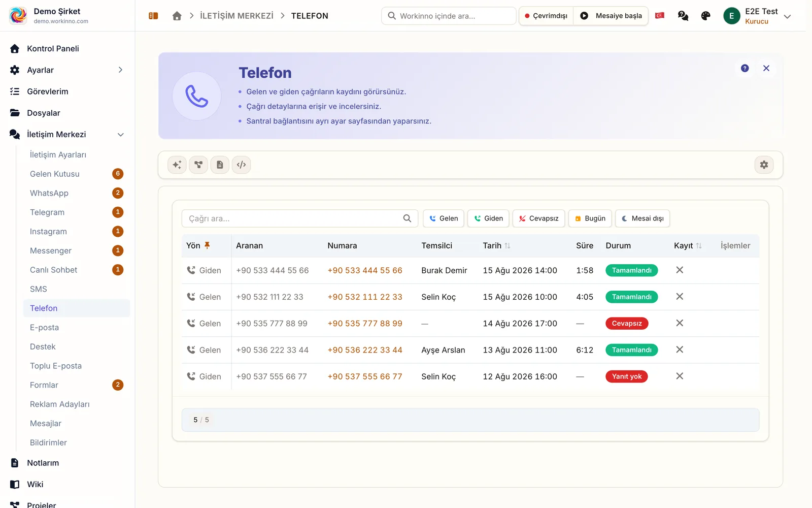The height and width of the screenshot is (508, 812).
Task: Open Instagram in sidebar
Action: 76,232
